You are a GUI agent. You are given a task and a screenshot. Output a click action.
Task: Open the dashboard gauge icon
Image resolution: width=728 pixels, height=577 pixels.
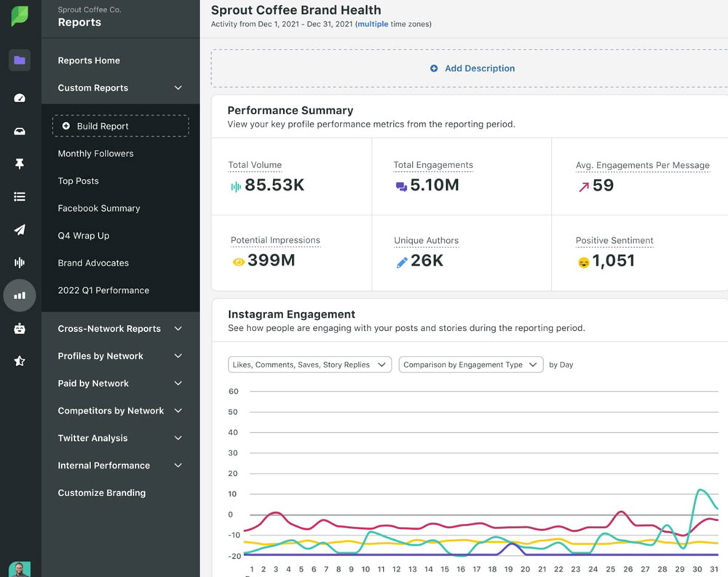tap(20, 98)
